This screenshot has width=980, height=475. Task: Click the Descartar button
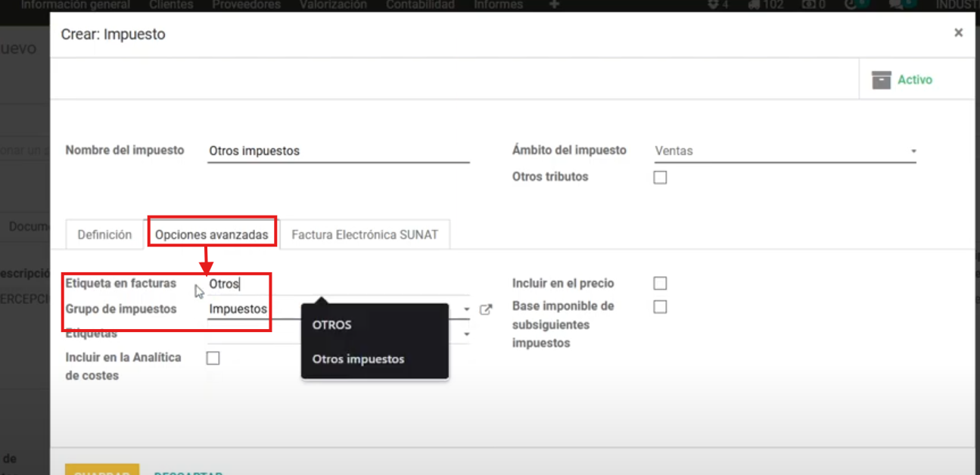tap(188, 472)
